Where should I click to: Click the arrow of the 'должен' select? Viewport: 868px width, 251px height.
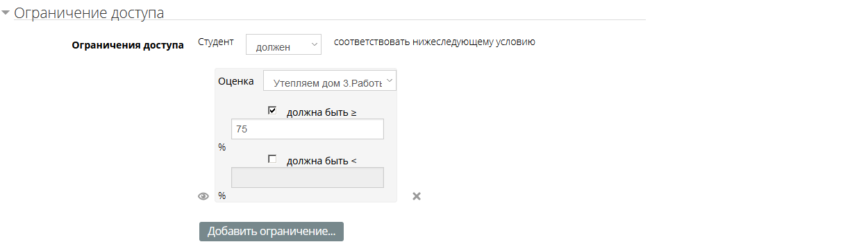pyautogui.click(x=315, y=44)
